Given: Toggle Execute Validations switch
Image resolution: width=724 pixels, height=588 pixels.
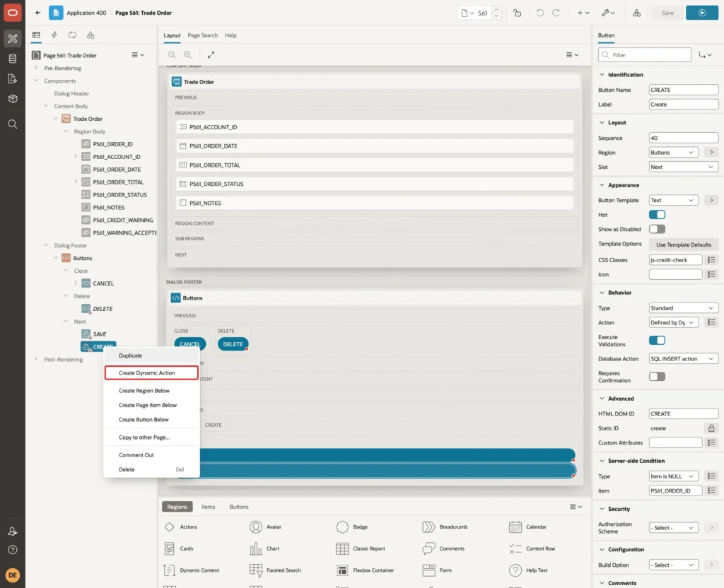Looking at the screenshot, I should [657, 340].
